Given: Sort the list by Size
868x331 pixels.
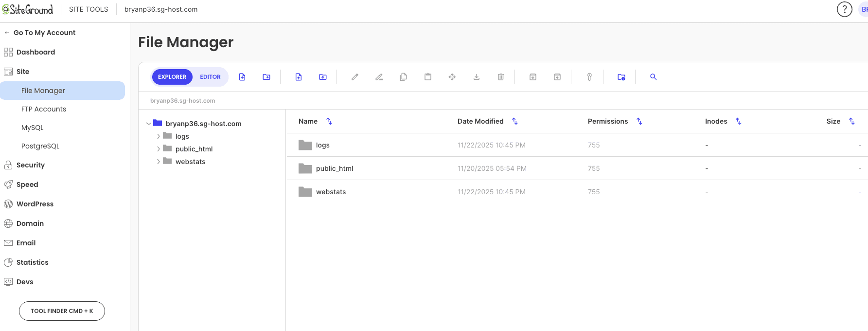Looking at the screenshot, I should [x=852, y=121].
